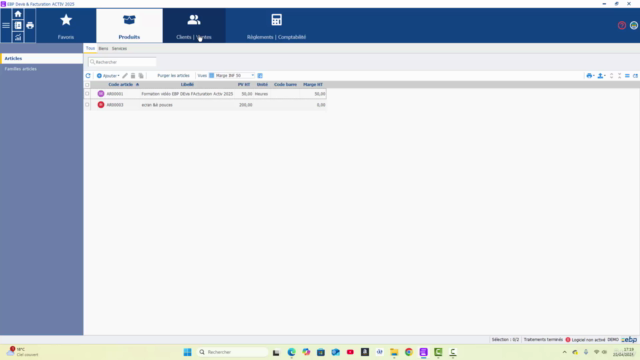Select 'Formation vidéo EBP' article label

coord(187,94)
